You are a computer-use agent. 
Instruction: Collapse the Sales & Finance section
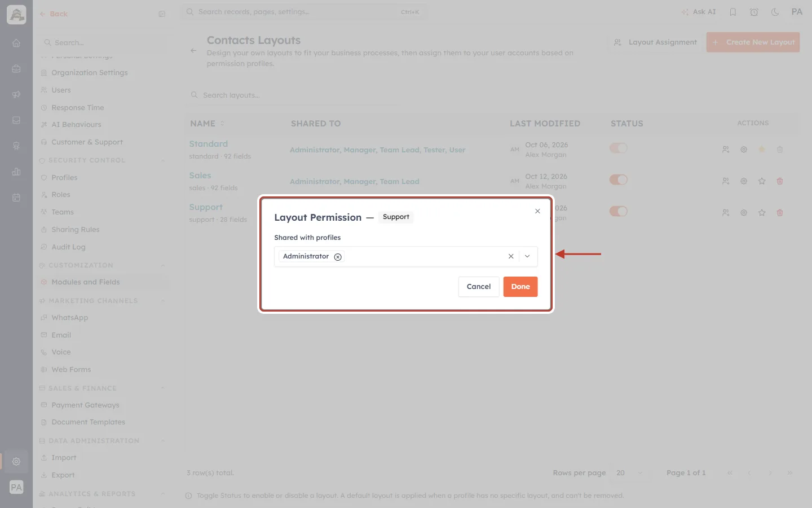point(163,388)
